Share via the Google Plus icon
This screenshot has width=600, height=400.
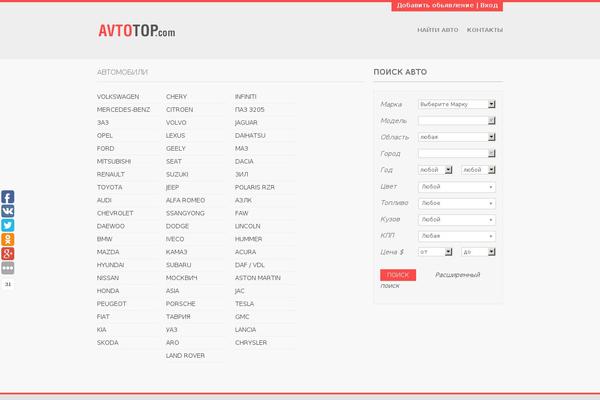(8, 254)
